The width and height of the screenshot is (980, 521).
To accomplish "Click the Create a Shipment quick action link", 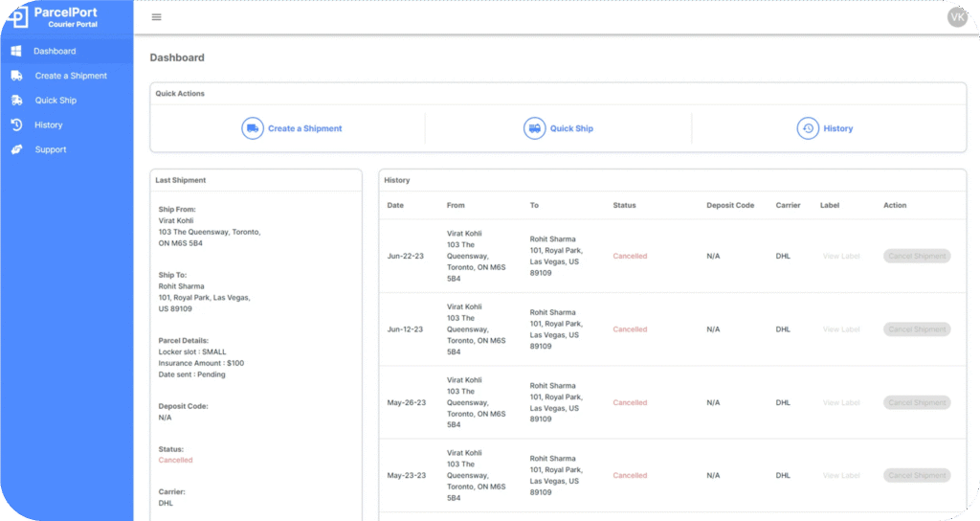I will point(304,128).
